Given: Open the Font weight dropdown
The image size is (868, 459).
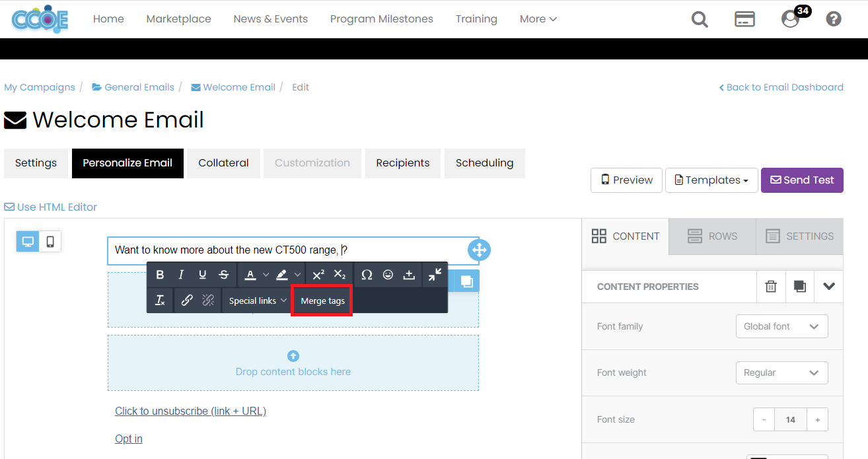Looking at the screenshot, I should 781,372.
